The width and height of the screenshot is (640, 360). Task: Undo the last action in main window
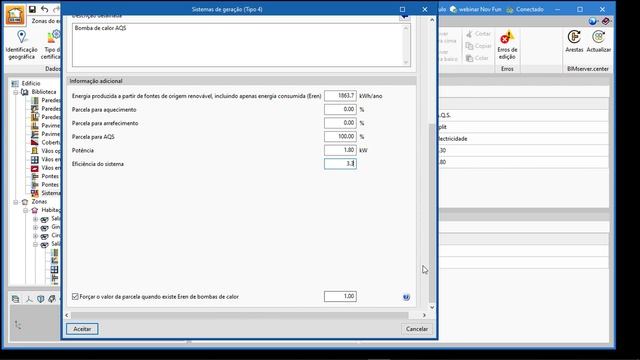(44, 9)
